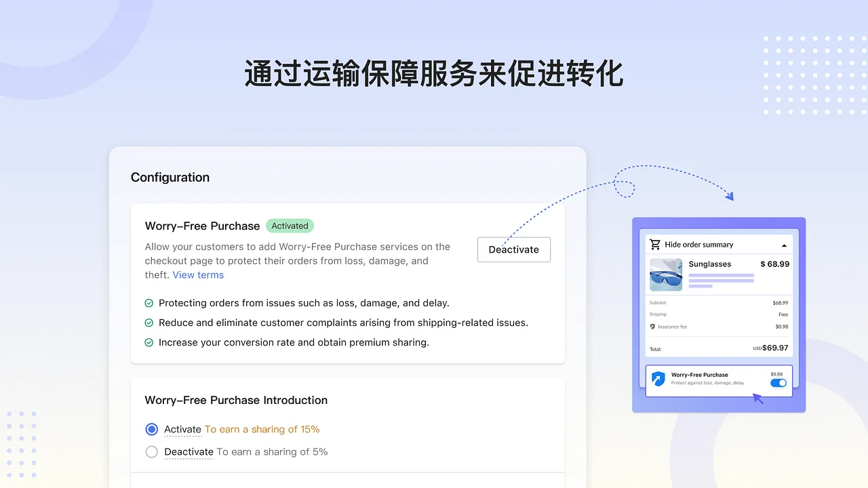Click the Configuration heading
The height and width of the screenshot is (488, 868).
170,178
